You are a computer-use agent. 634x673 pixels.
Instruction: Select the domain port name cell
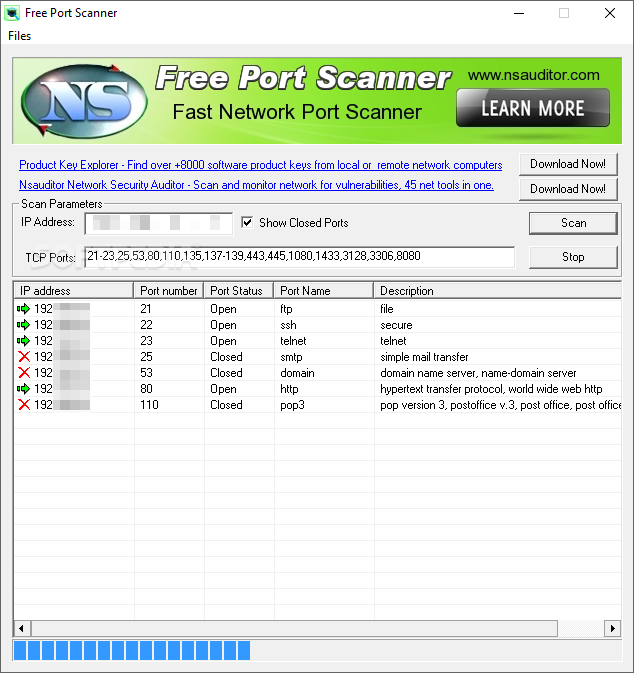point(297,373)
